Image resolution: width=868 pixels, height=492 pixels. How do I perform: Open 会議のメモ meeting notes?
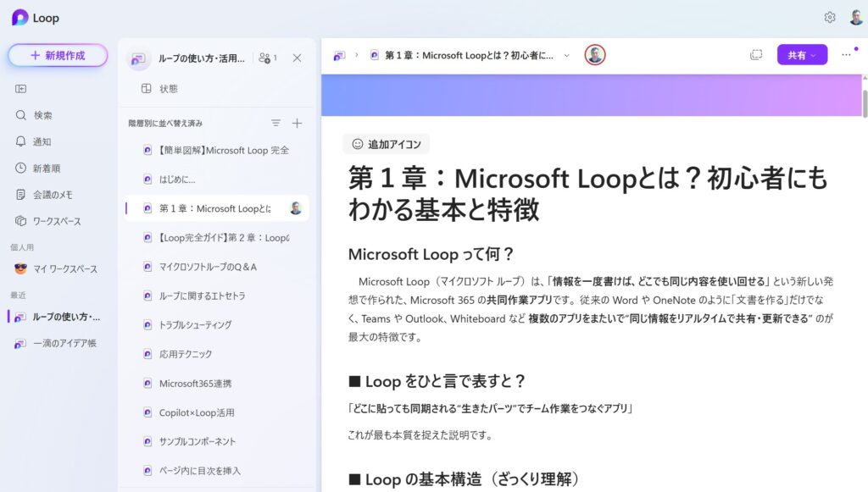tap(52, 195)
